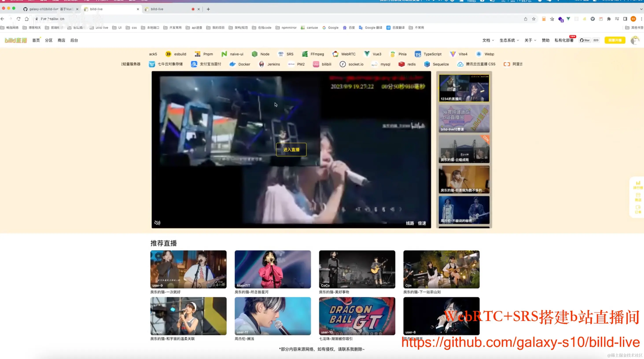This screenshot has height=359, width=644.
Task: Open a new browser tab with plus
Action: point(208,9)
